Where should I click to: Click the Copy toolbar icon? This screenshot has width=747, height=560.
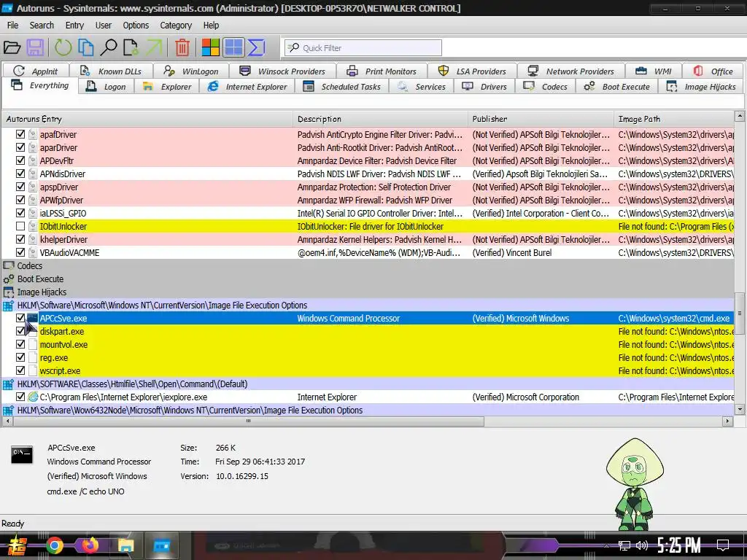pos(86,47)
